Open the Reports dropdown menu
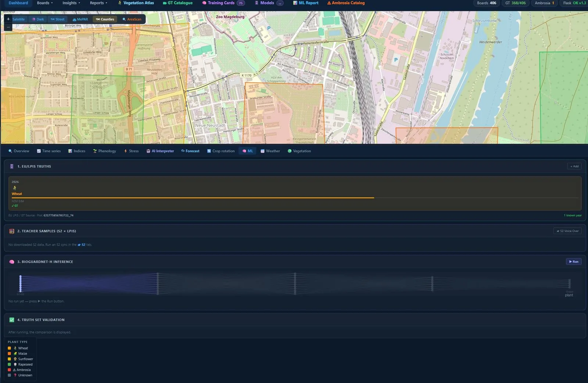This screenshot has height=383, width=588. click(x=98, y=3)
